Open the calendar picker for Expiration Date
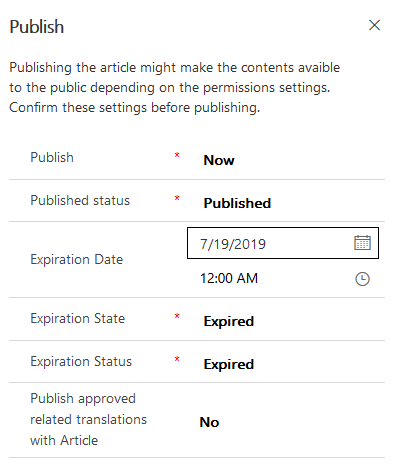The image size is (401, 472). point(362,243)
